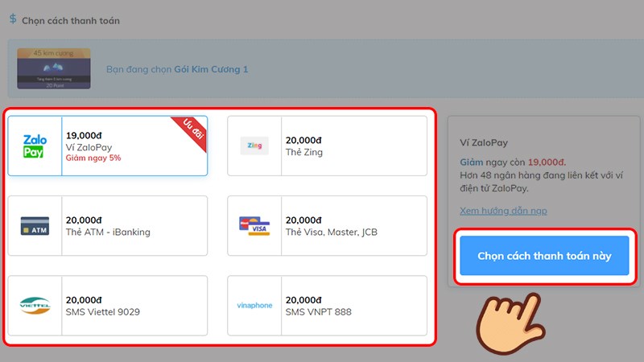Select Thẻ Visa, Master, JCB option
Screen dimensions: 644x362
pos(327,226)
